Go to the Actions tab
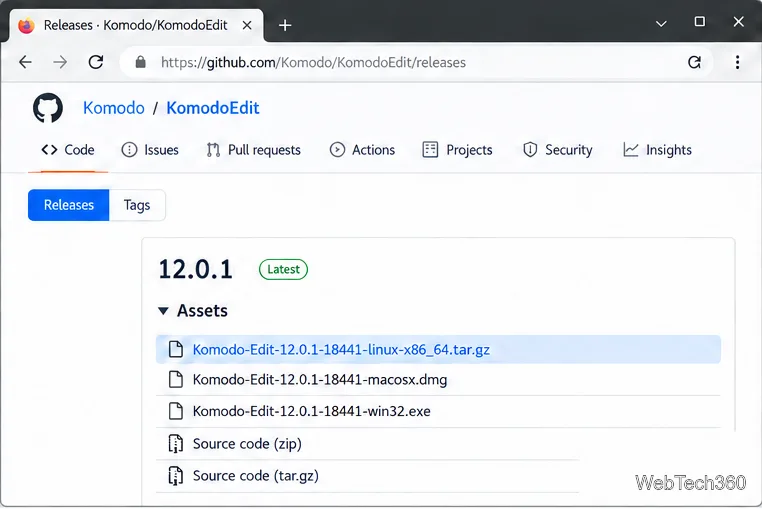Viewport: 762px width, 509px height. (x=362, y=150)
